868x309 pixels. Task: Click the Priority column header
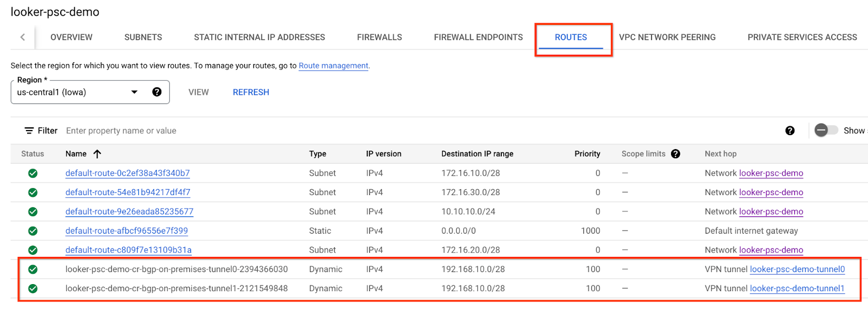point(587,154)
